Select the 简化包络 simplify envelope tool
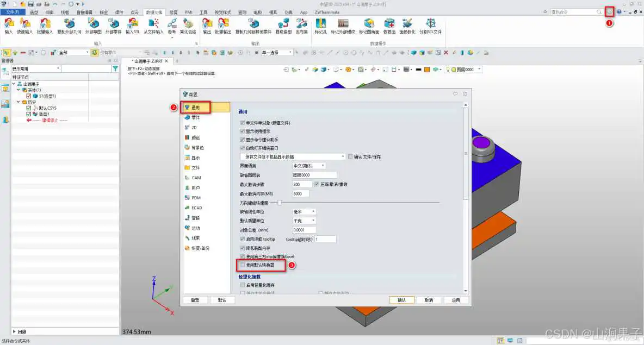 188,24
